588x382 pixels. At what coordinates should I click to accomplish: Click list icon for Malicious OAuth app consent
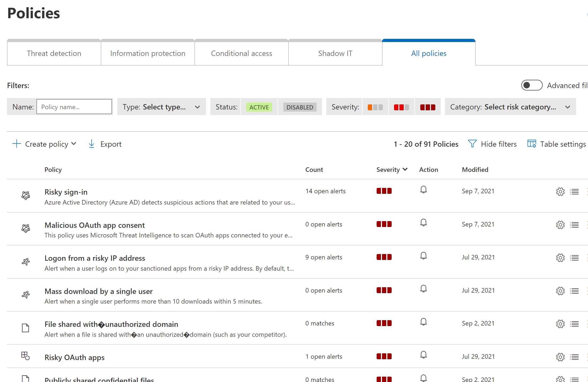pyautogui.click(x=574, y=225)
